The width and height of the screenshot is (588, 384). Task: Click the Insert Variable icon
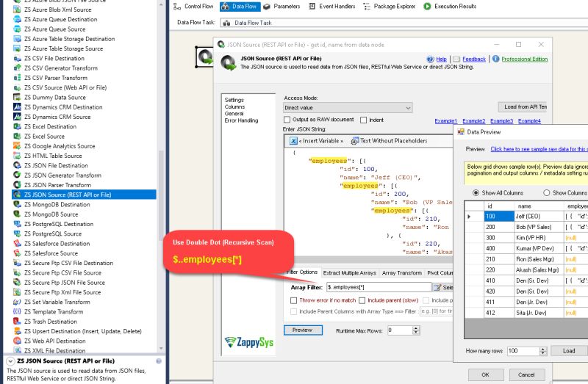point(293,141)
